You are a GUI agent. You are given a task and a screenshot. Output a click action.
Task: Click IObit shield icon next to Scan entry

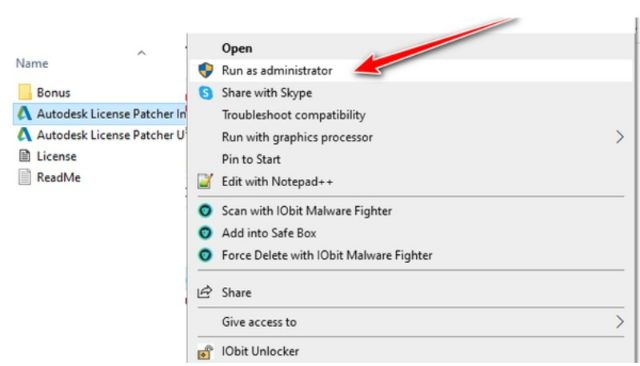click(205, 211)
